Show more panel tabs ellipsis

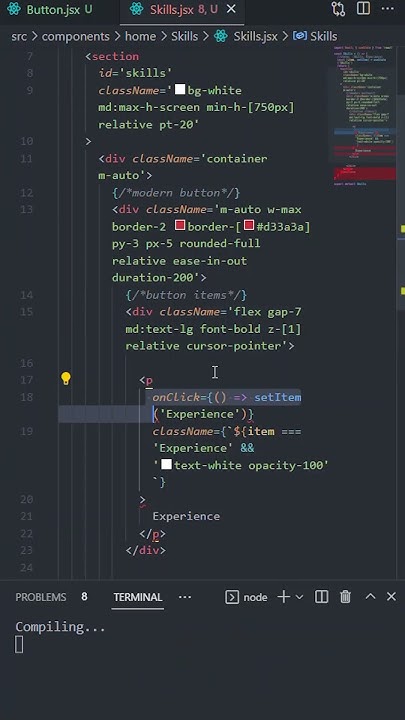tap(185, 597)
